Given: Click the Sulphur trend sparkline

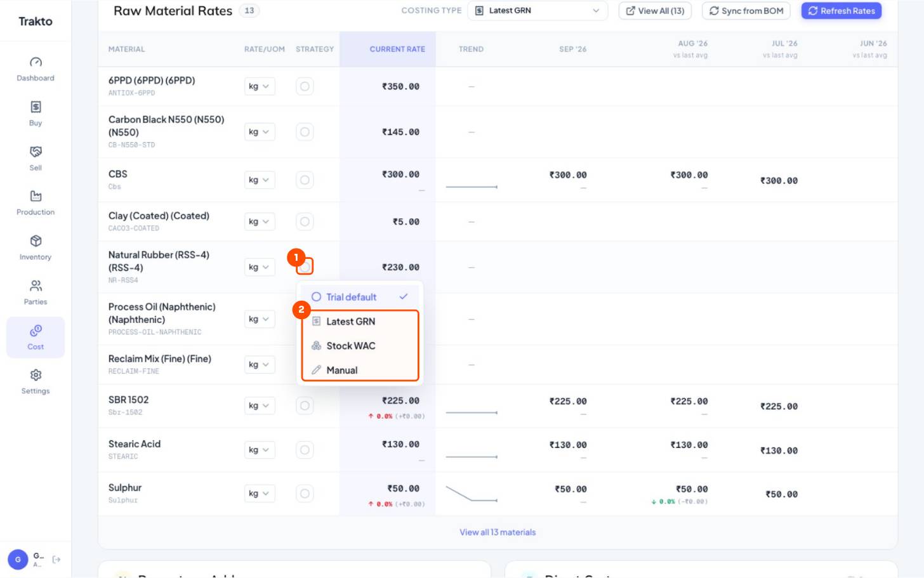Looking at the screenshot, I should click(472, 494).
